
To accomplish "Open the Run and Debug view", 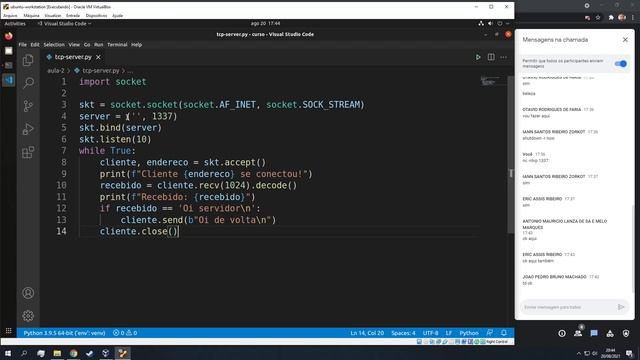I will (x=28, y=129).
